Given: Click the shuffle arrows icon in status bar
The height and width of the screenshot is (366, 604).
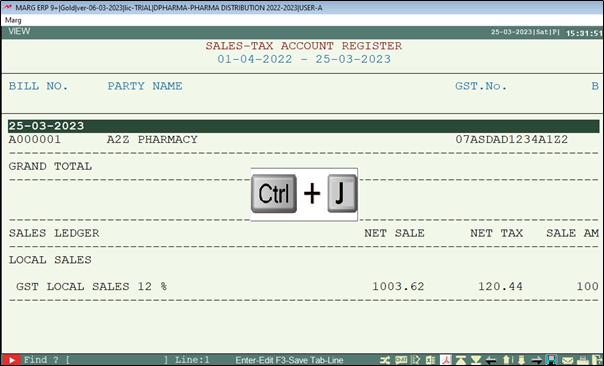Looking at the screenshot, I should [385, 360].
